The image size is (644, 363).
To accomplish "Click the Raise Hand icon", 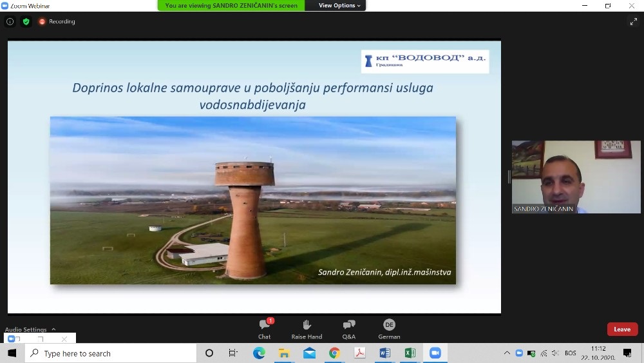I will click(x=307, y=328).
